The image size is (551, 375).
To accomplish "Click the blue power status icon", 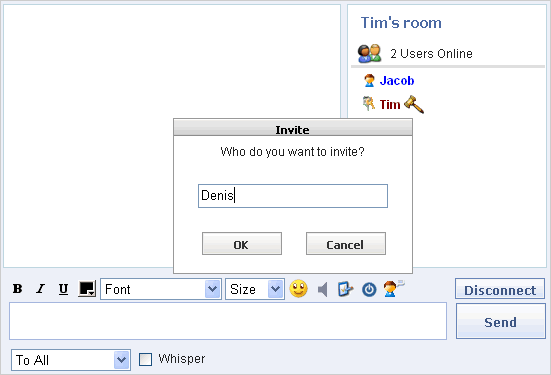I will tap(369, 290).
